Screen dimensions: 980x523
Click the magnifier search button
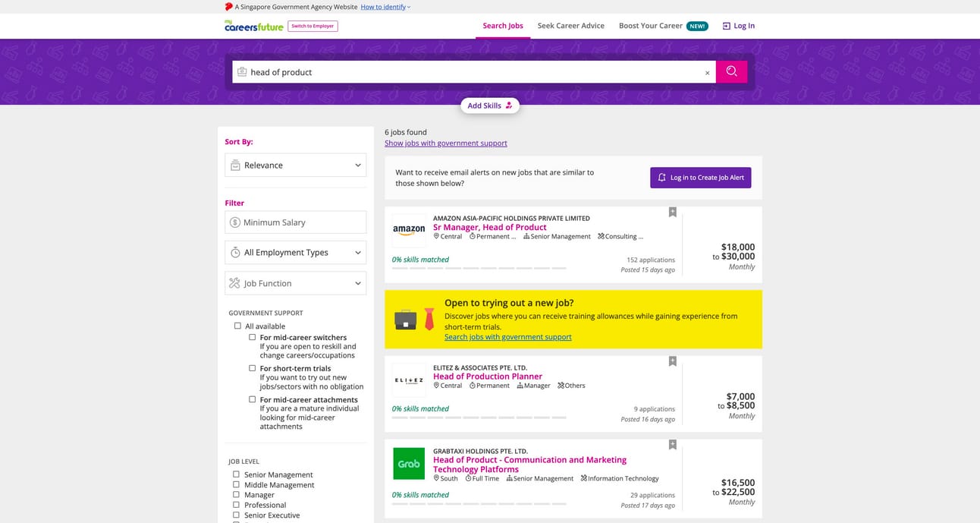pyautogui.click(x=731, y=71)
